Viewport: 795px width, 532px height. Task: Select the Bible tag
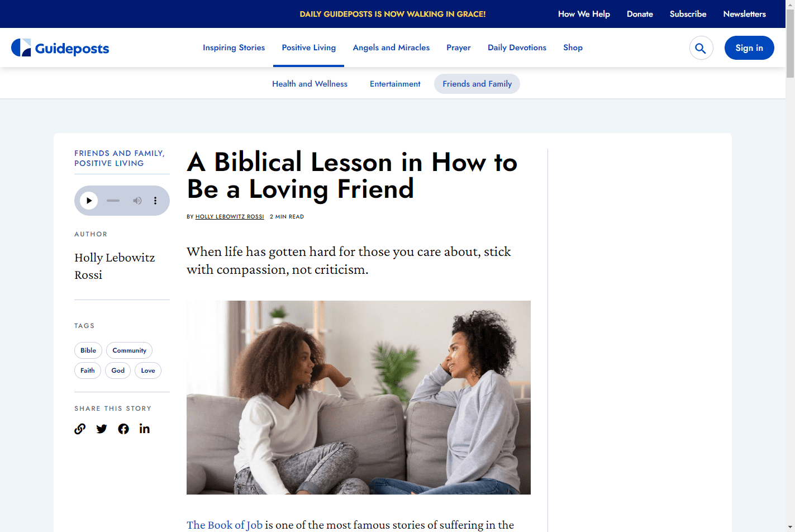88,350
